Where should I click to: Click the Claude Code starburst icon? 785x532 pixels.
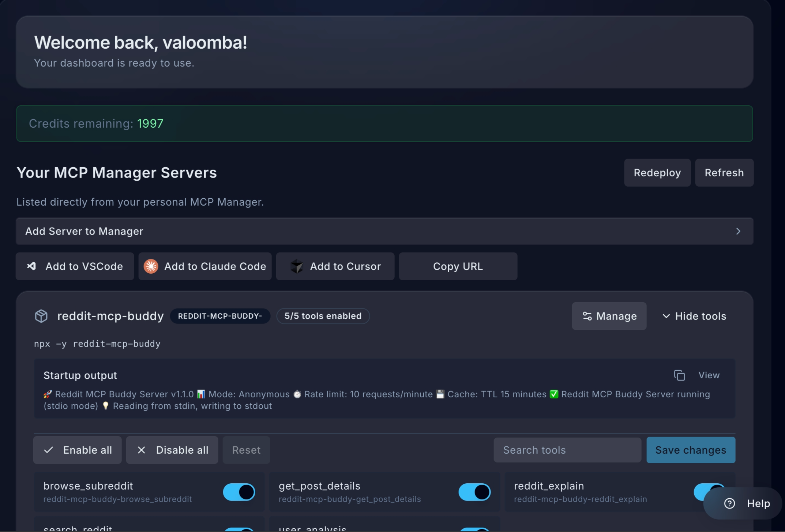tap(151, 266)
